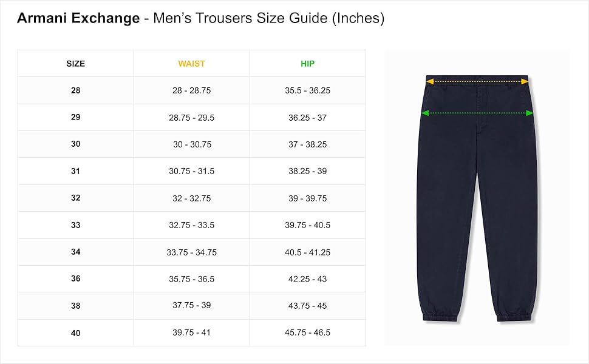Image resolution: width=589 pixels, height=364 pixels.
Task: Select the size 28 row label
Action: point(75,90)
